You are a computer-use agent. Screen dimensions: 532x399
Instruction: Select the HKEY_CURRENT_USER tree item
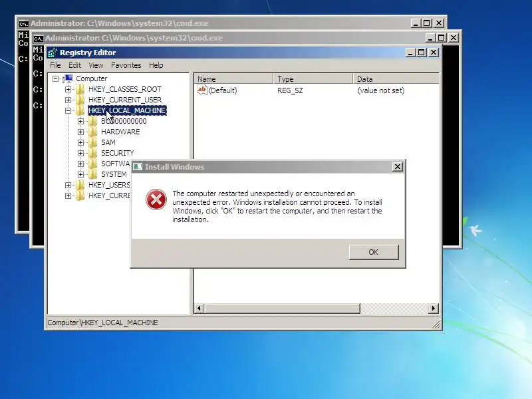125,100
